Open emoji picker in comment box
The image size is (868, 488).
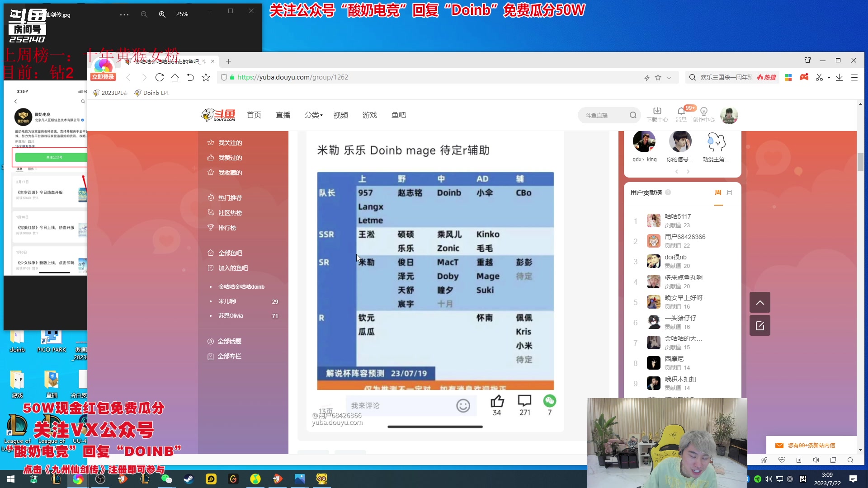click(x=463, y=405)
